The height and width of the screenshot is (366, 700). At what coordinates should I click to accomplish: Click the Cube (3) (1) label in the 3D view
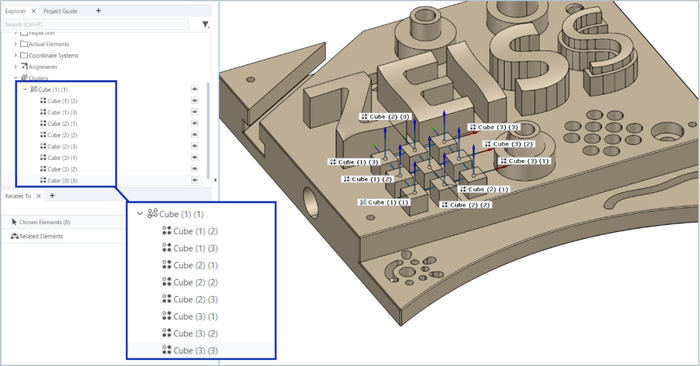coord(524,161)
